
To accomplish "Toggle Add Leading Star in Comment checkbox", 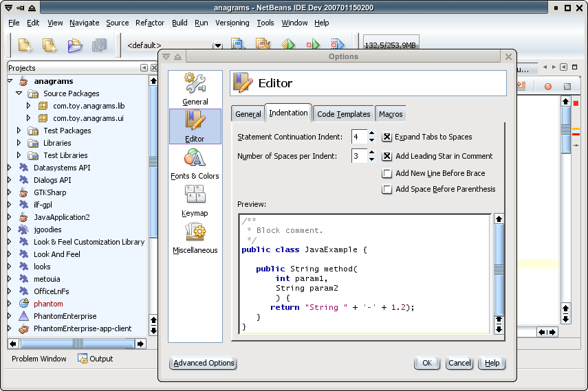I will [x=386, y=156].
